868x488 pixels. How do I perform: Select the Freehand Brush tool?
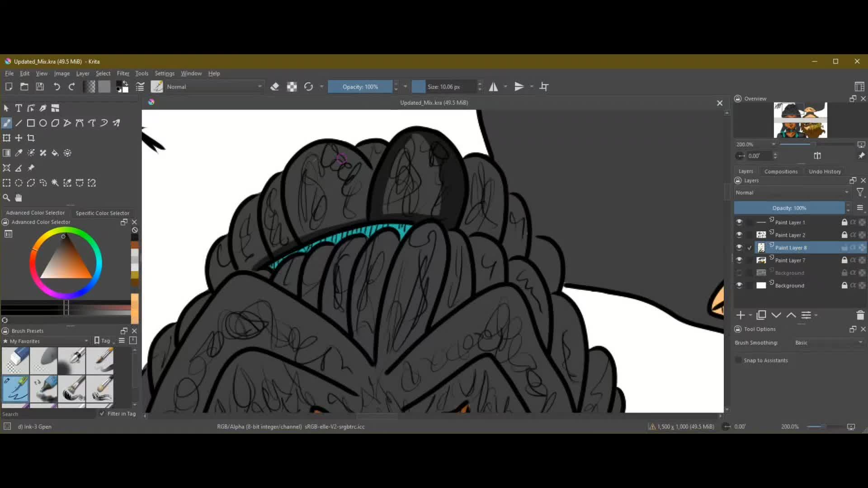[x=6, y=123]
